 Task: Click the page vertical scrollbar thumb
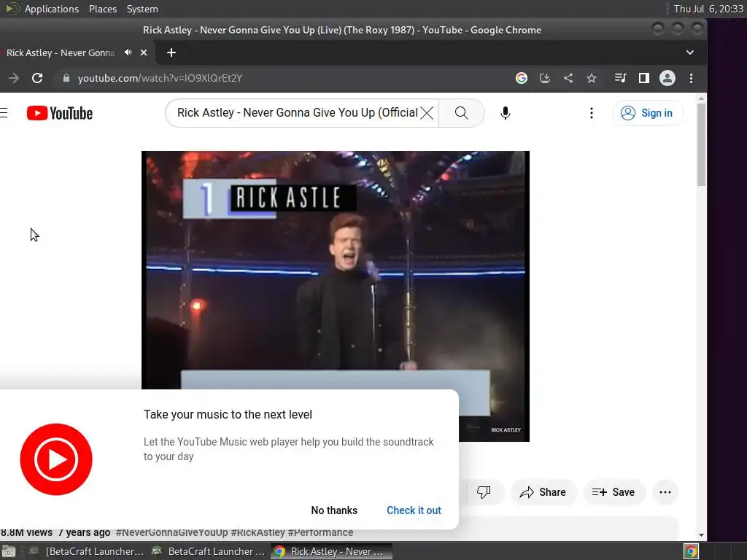click(x=701, y=144)
